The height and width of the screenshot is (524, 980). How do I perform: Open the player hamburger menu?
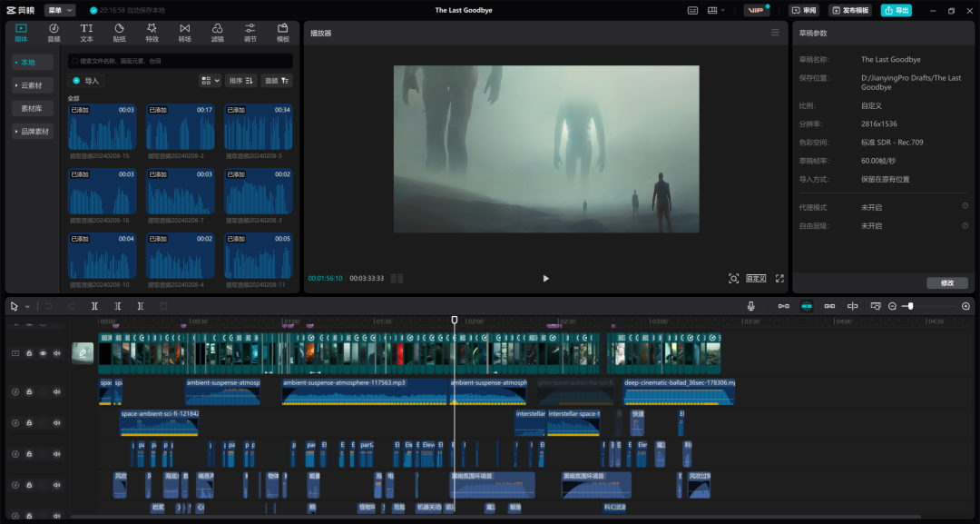click(x=775, y=33)
